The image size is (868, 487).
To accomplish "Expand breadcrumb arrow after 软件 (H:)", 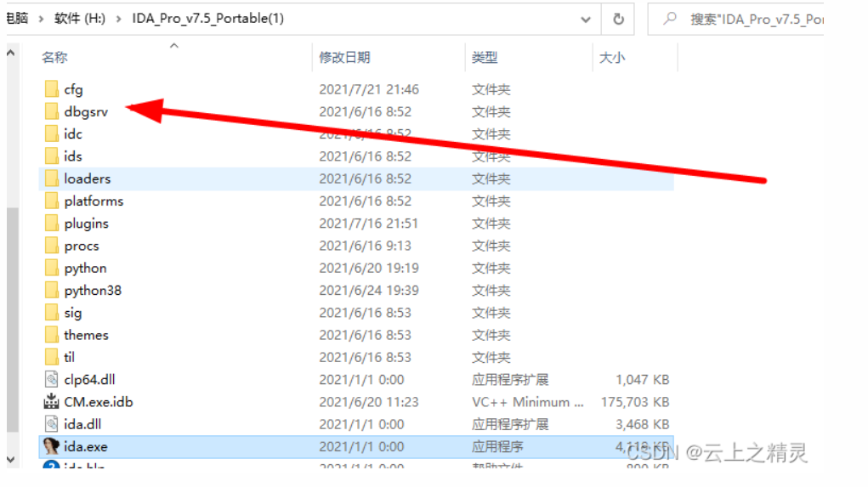I will [118, 19].
